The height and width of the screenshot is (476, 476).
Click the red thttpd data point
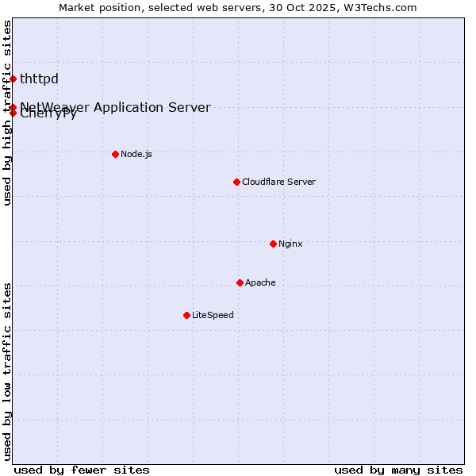coord(13,79)
